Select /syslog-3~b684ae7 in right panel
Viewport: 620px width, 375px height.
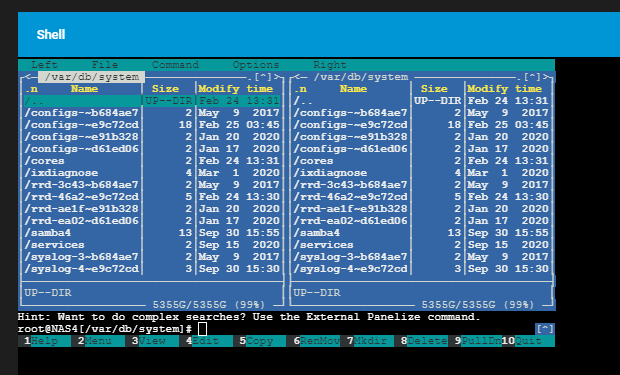(421, 257)
